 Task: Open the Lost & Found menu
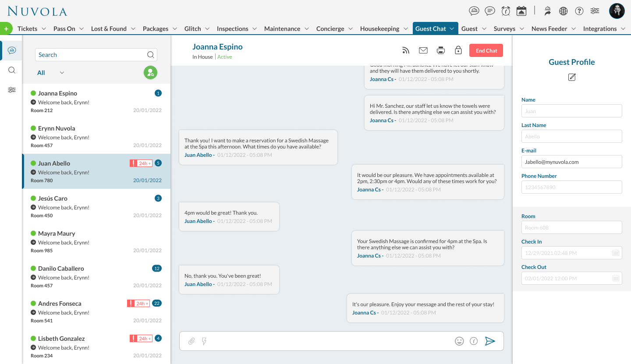point(113,29)
